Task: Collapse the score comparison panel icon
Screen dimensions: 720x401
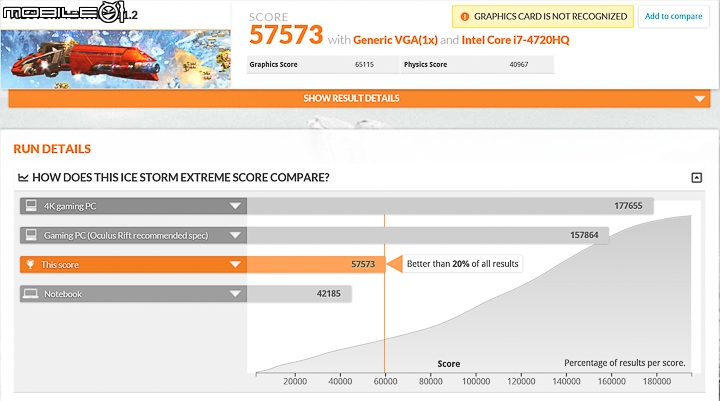Action: (697, 178)
